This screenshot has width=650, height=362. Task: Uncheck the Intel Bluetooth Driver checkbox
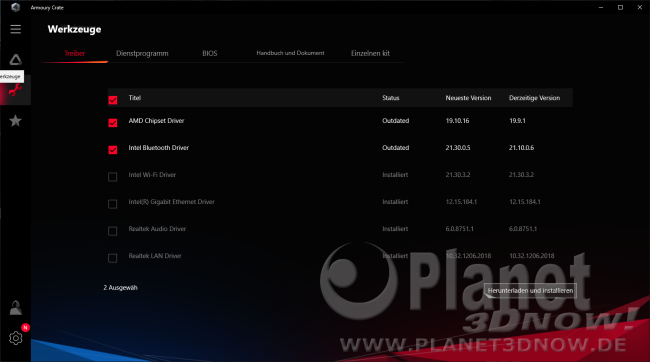coord(113,150)
